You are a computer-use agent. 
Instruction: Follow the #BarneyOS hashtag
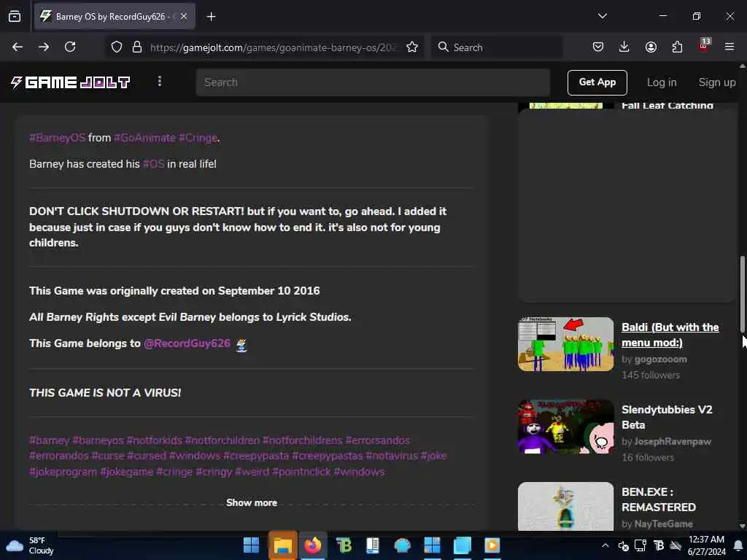tap(57, 138)
